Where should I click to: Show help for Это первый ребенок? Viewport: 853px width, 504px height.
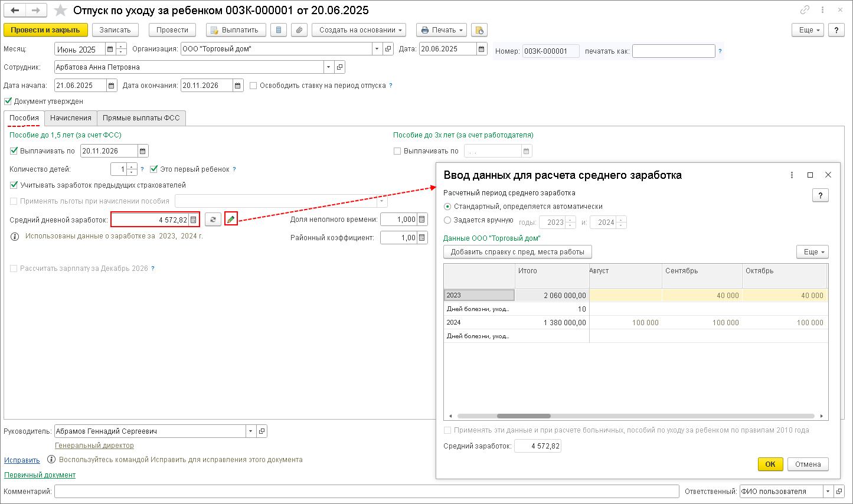click(234, 169)
